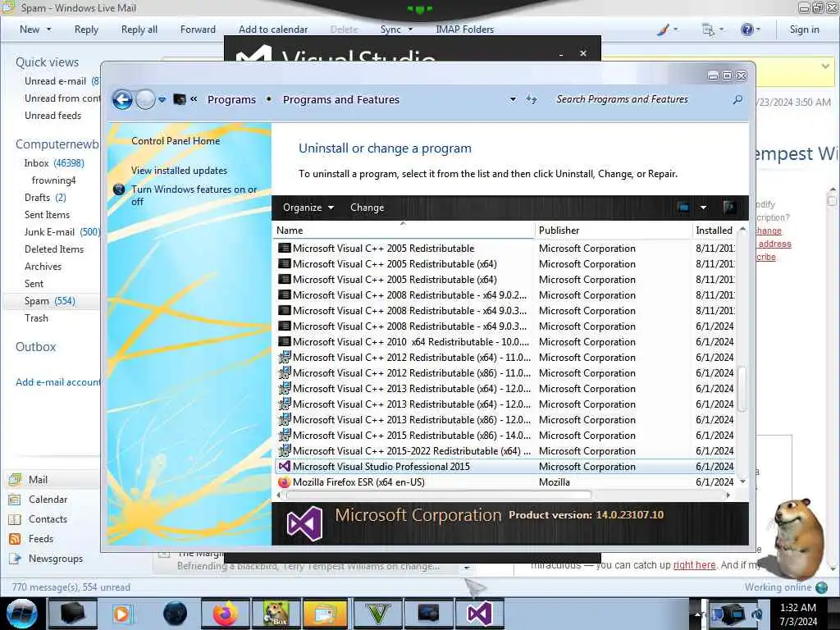Open the Trash folder in Live Mail

click(36, 318)
